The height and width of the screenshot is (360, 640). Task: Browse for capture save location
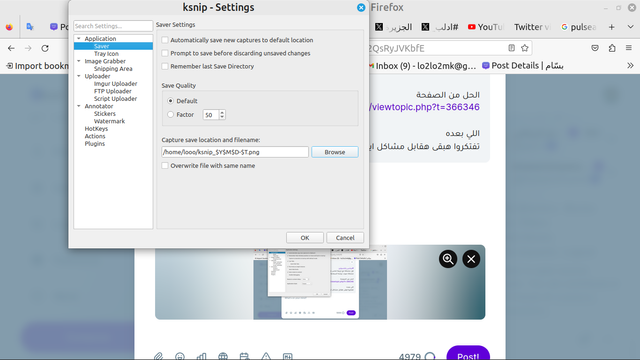tap(335, 152)
